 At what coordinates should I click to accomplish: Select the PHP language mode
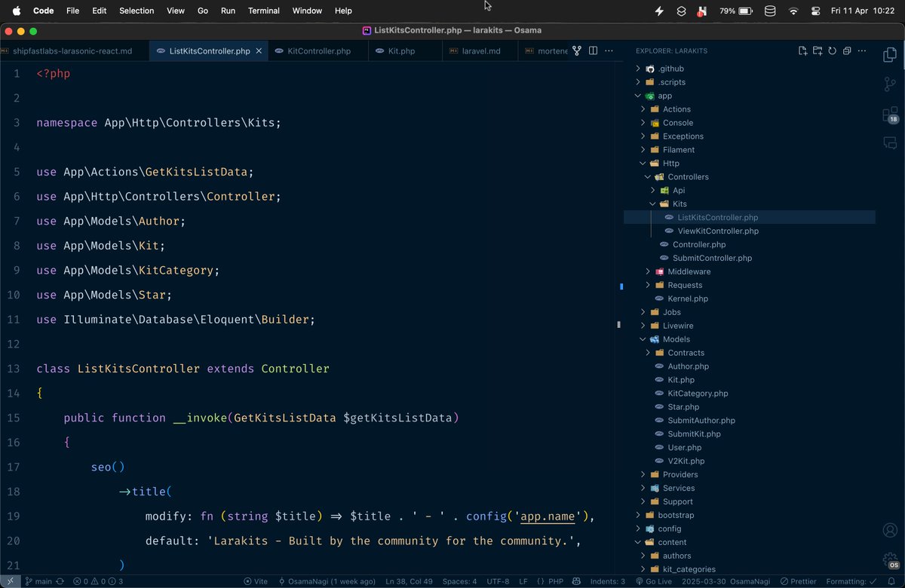pyautogui.click(x=557, y=581)
